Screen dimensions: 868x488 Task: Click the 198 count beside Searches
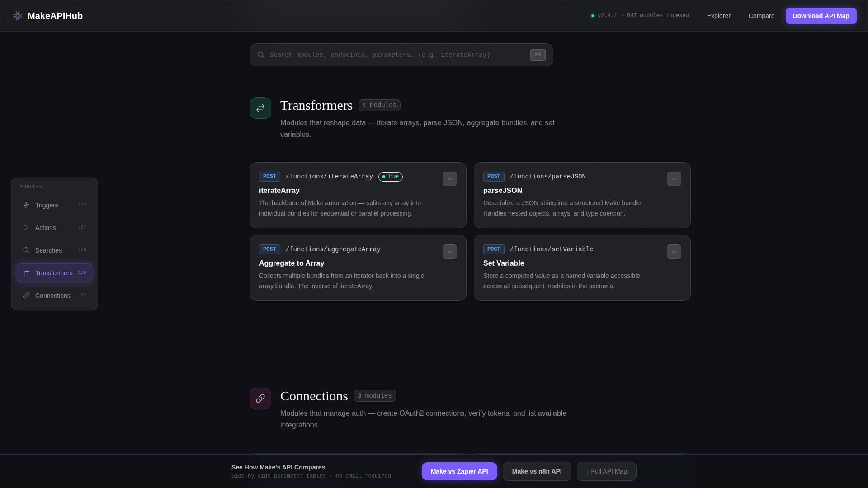[x=82, y=250]
